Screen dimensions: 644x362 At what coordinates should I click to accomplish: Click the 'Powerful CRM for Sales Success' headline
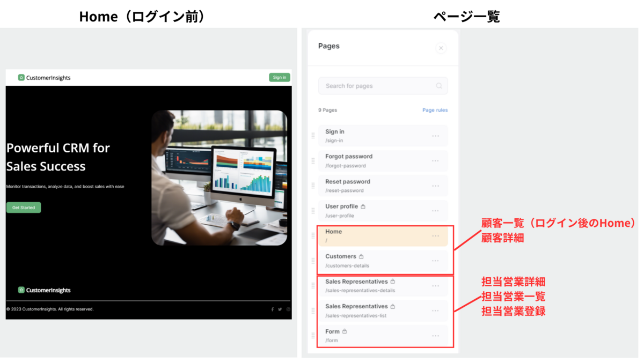[58, 157]
